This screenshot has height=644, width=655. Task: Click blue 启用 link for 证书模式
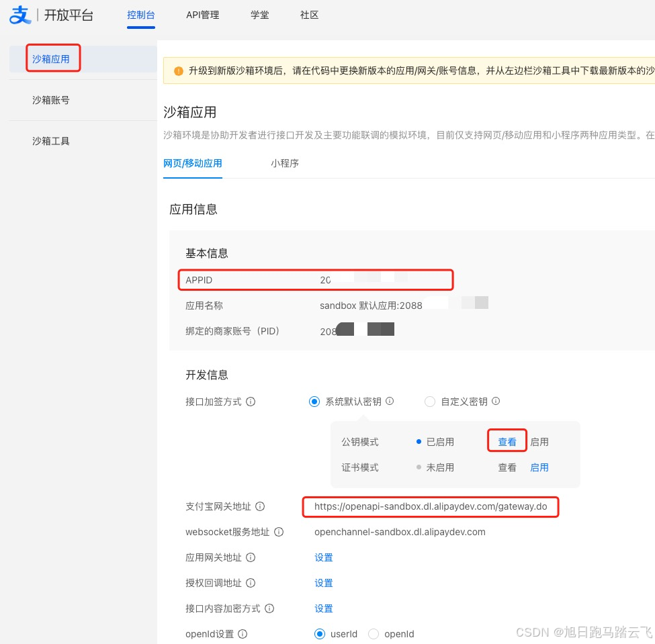[539, 467]
